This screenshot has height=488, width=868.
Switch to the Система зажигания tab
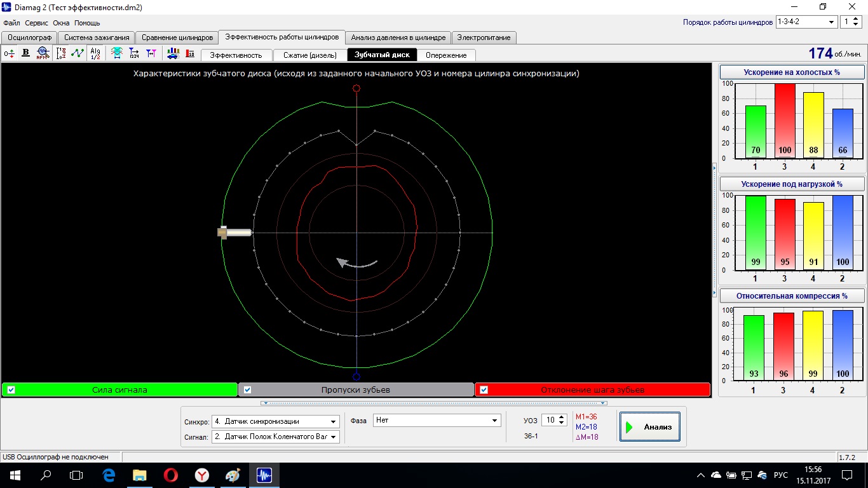(96, 37)
